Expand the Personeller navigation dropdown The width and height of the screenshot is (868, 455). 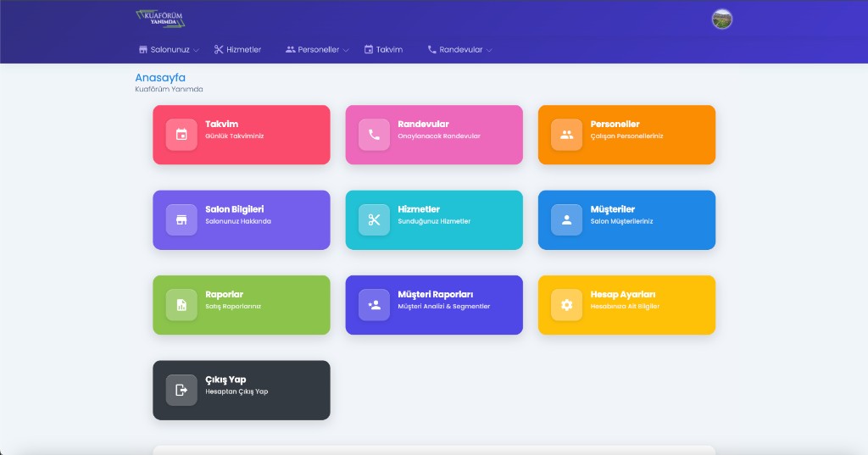(x=318, y=50)
